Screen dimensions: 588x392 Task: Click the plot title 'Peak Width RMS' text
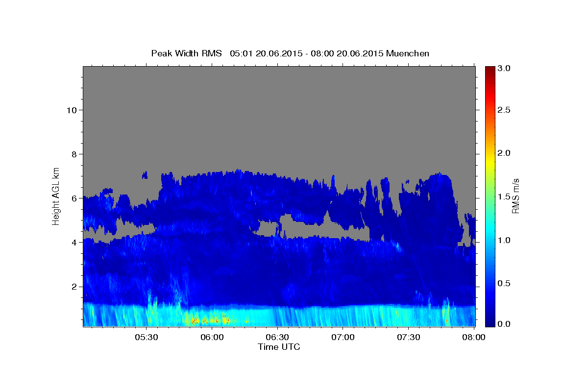click(x=187, y=53)
